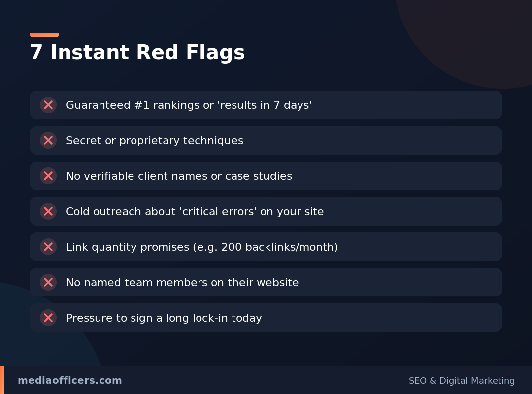The image size is (532, 394).
Task: Click the X icon beside No named team members
Action: point(48,282)
